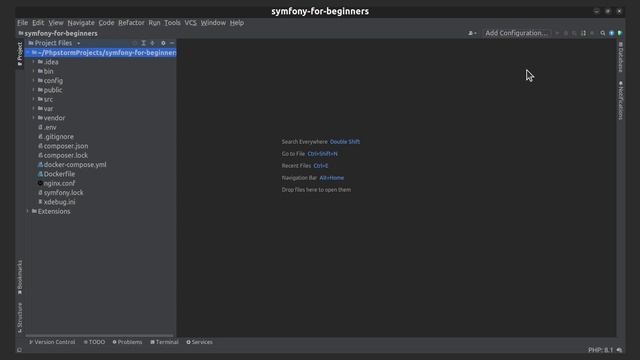The height and width of the screenshot is (360, 640).
Task: Click the symfony-for-beginners breadcrumb
Action: click(58, 33)
